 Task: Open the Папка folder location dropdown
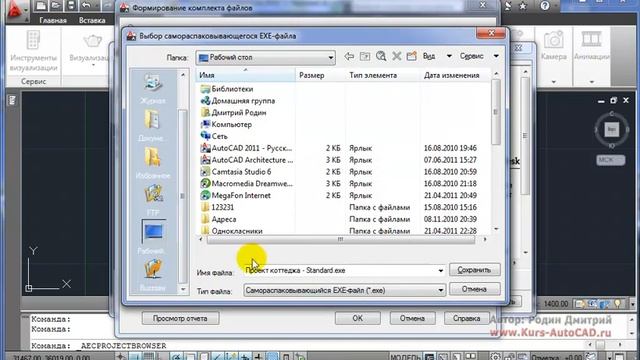[x=266, y=58]
